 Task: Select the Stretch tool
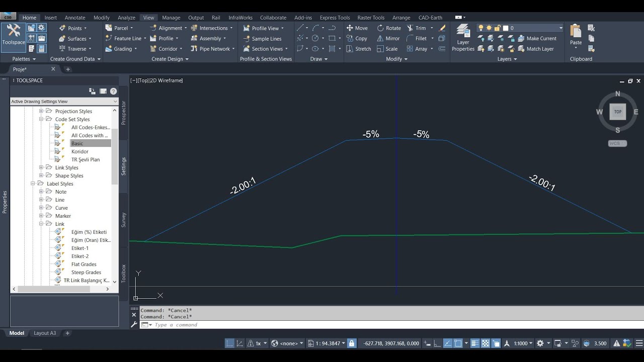tap(358, 49)
